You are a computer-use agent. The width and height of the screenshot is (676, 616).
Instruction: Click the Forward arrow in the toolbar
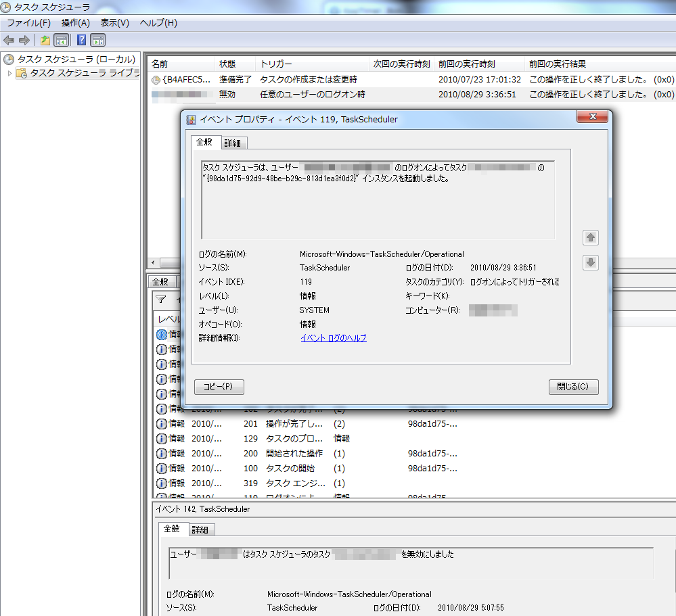pos(24,40)
